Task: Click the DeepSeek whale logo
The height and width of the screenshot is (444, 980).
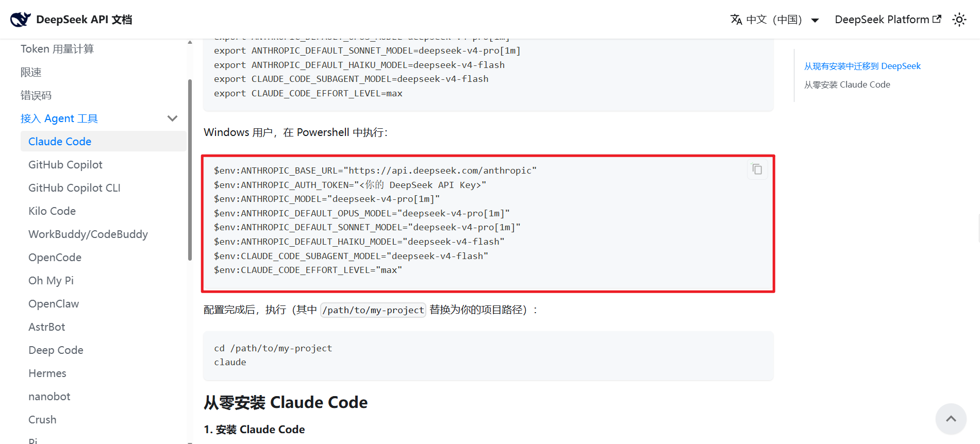Action: coord(21,20)
